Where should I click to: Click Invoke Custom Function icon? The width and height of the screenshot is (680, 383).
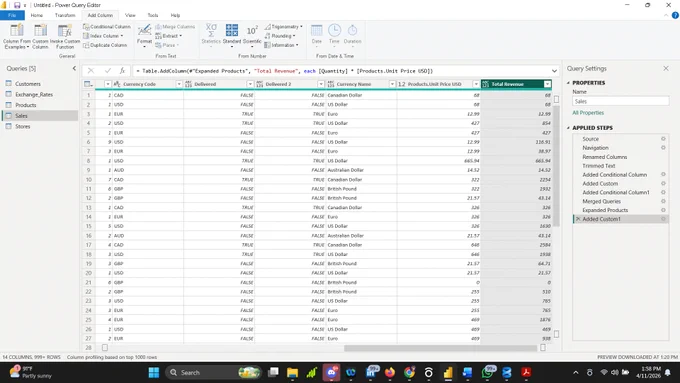65,31
